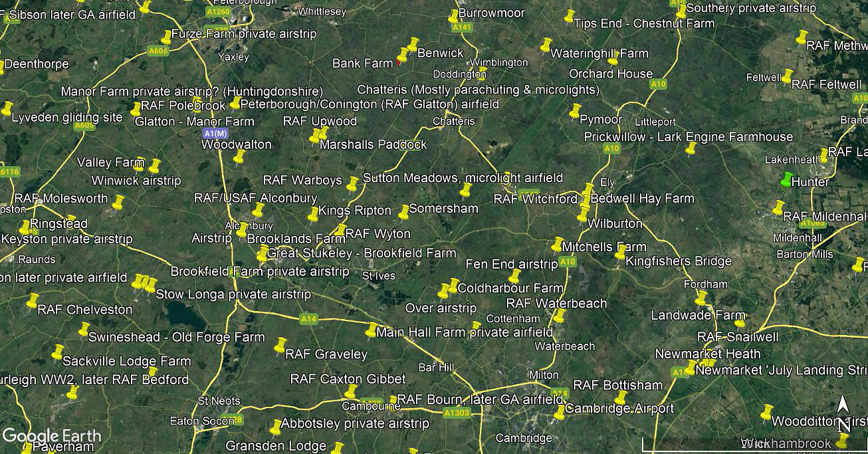
Task: Click the "St Ives" town label
Action: coord(378,275)
